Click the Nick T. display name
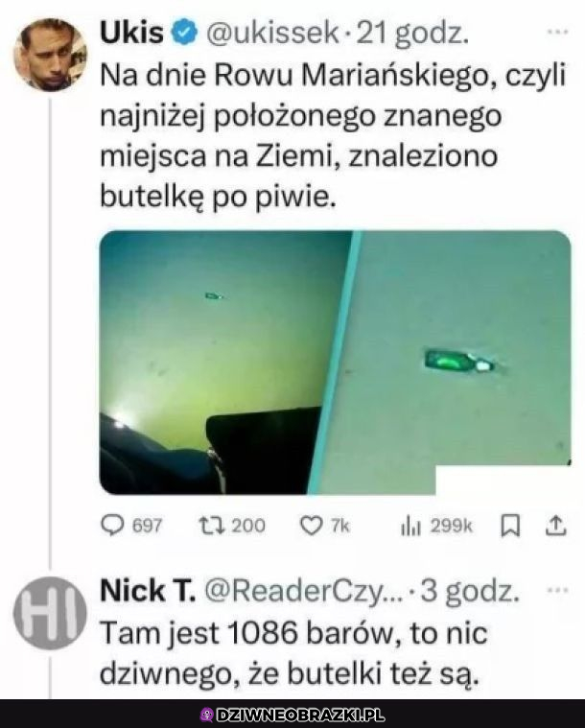The image size is (585, 728). pos(148,591)
